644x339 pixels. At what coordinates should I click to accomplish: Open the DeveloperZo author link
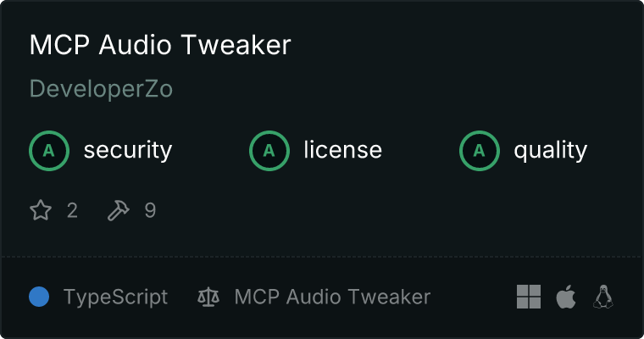tap(101, 89)
